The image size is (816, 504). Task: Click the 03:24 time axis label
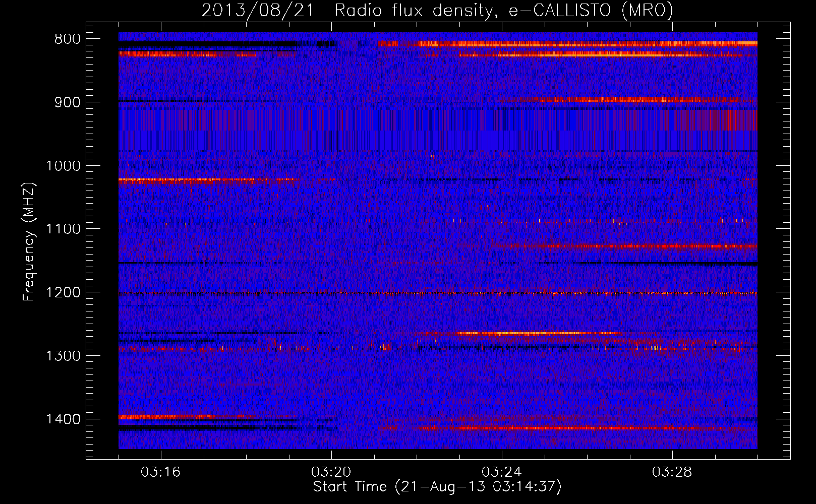pos(501,472)
